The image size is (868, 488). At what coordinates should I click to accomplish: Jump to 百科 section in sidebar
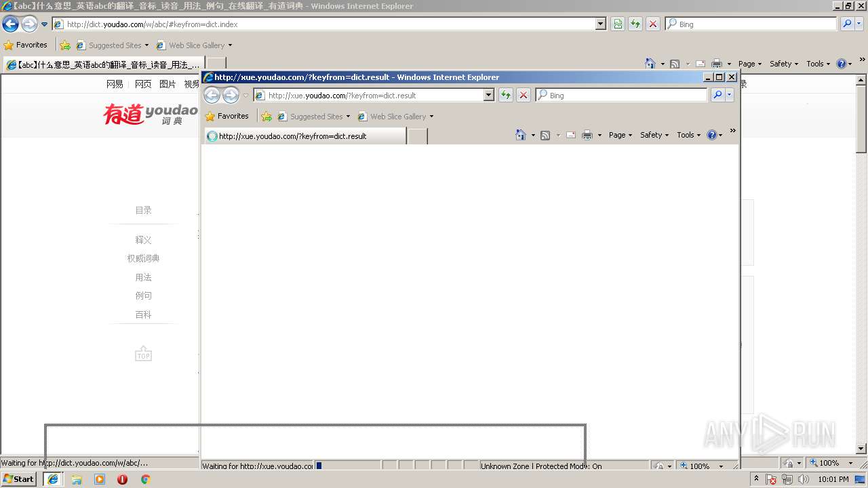pos(143,314)
